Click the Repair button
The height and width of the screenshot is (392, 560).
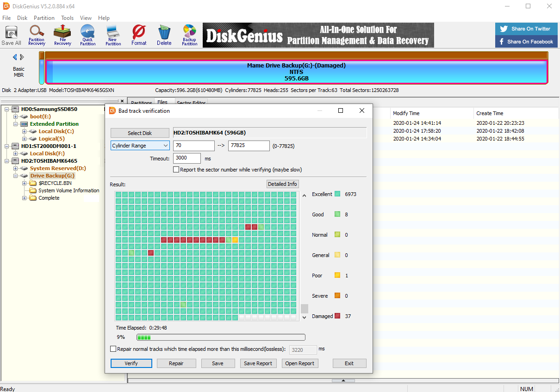pyautogui.click(x=176, y=363)
